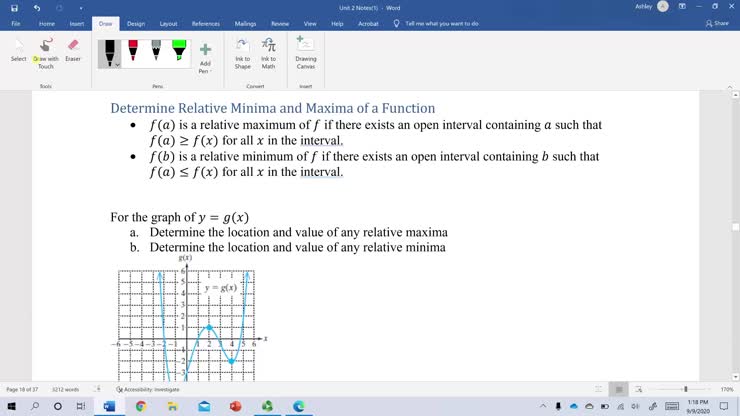The height and width of the screenshot is (416, 740).
Task: Click the Select arrow tool
Action: click(x=18, y=50)
